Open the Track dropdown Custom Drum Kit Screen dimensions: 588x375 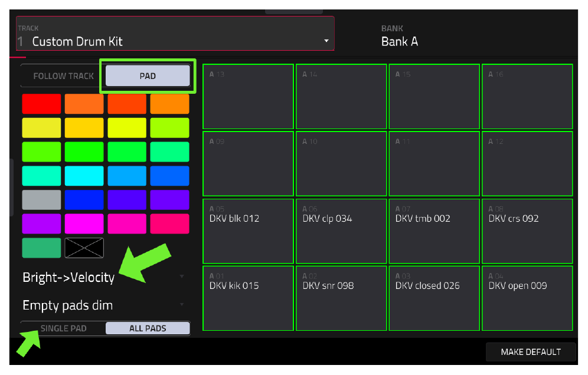(175, 34)
